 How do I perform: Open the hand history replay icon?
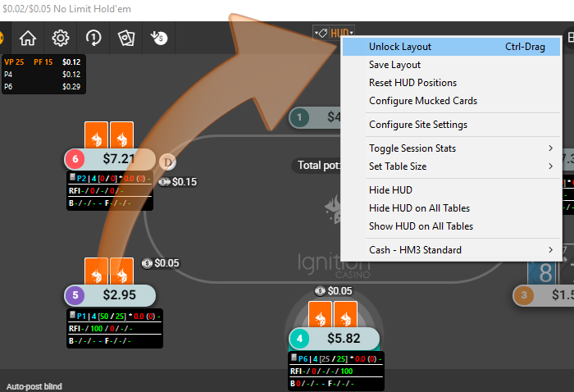(x=93, y=38)
